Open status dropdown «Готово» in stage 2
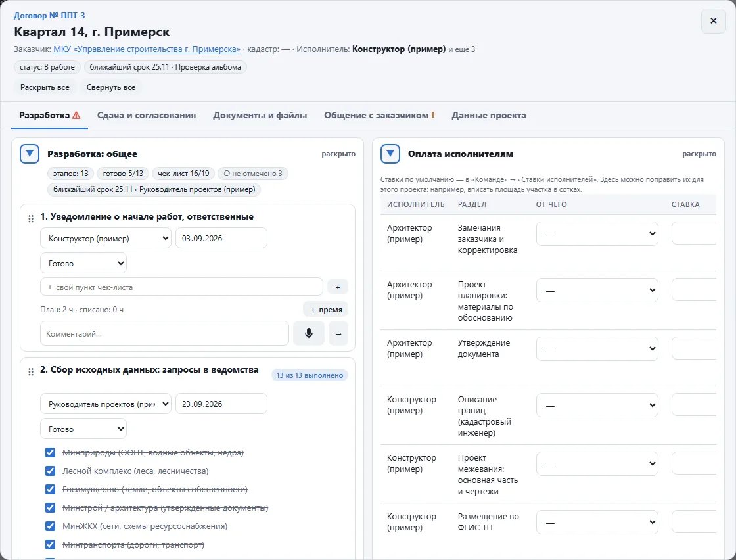736x560 pixels. pyautogui.click(x=83, y=429)
